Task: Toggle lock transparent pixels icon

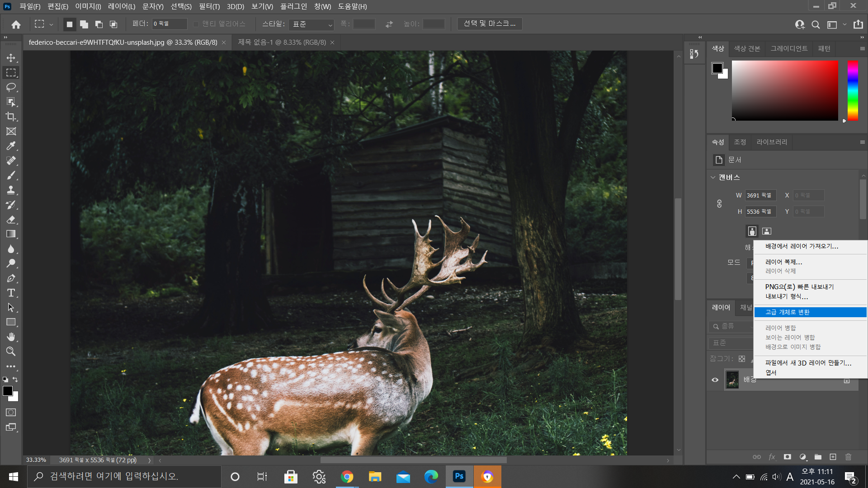Action: [x=742, y=359]
